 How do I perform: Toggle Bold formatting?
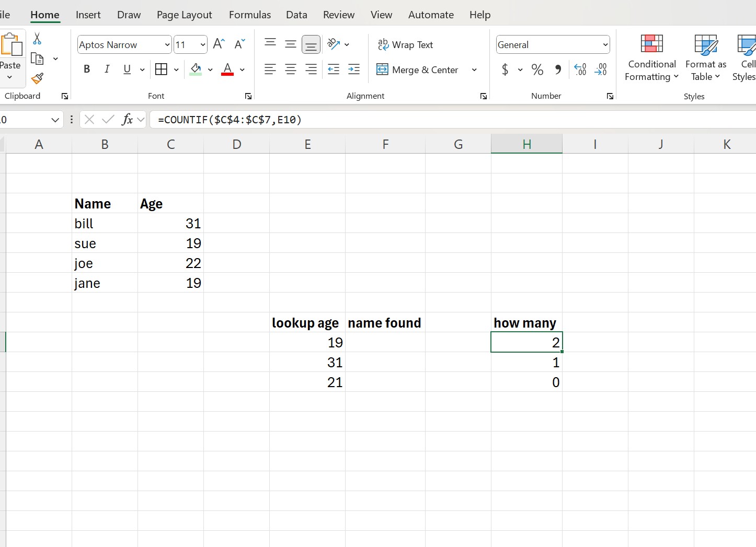[87, 69]
